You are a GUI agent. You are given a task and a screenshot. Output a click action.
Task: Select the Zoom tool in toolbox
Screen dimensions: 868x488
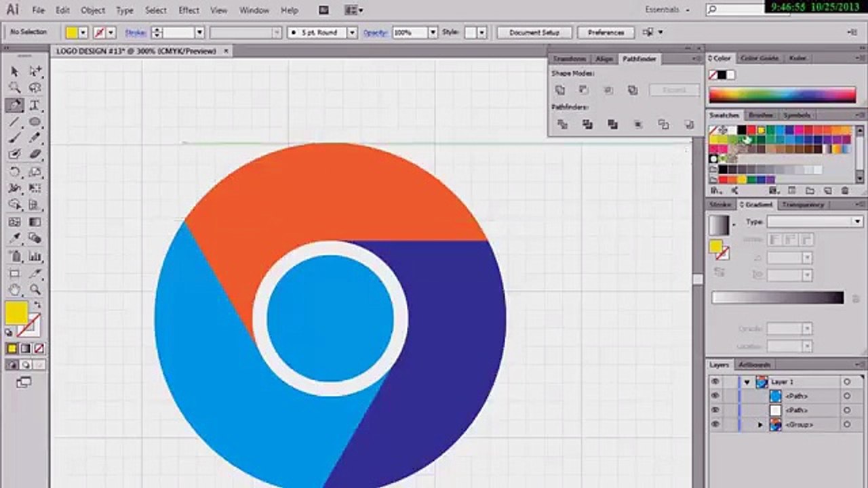(x=35, y=289)
